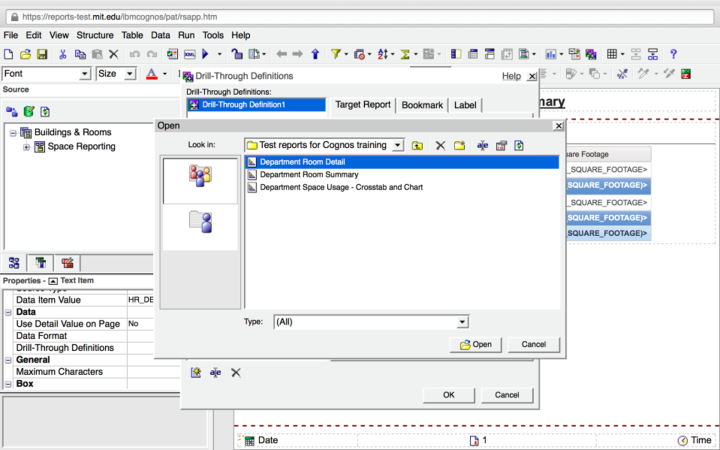
Task: Click the save icon in main toolbar
Action: (43, 54)
